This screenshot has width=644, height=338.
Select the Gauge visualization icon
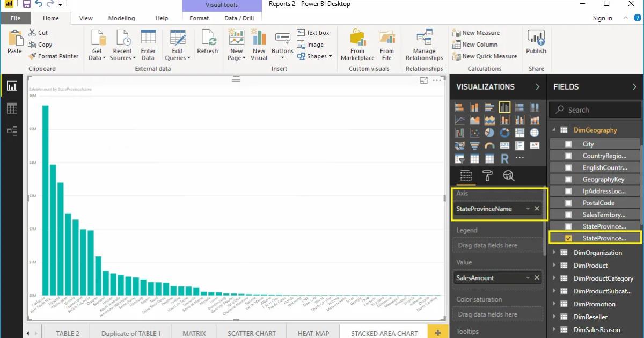(x=490, y=145)
